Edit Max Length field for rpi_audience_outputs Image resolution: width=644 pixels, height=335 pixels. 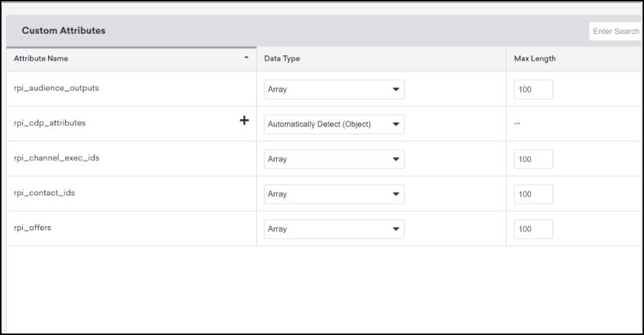tap(533, 89)
